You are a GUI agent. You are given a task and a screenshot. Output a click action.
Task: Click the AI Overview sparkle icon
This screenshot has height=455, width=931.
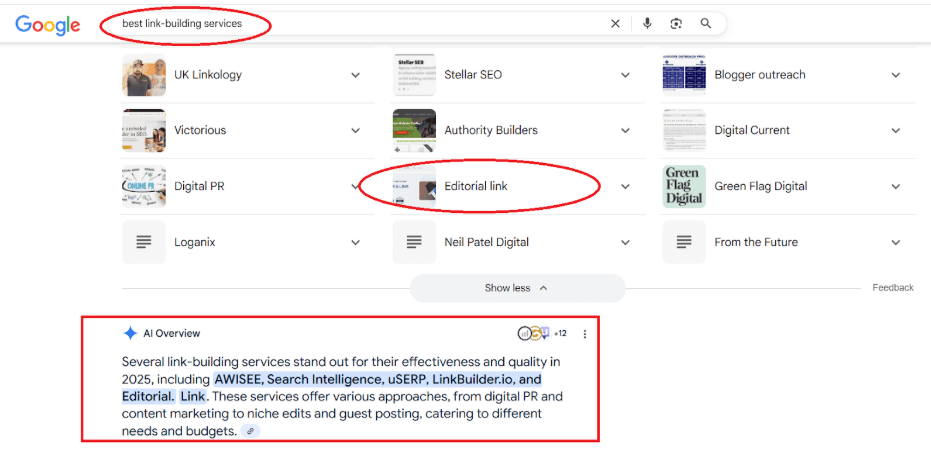tap(129, 333)
